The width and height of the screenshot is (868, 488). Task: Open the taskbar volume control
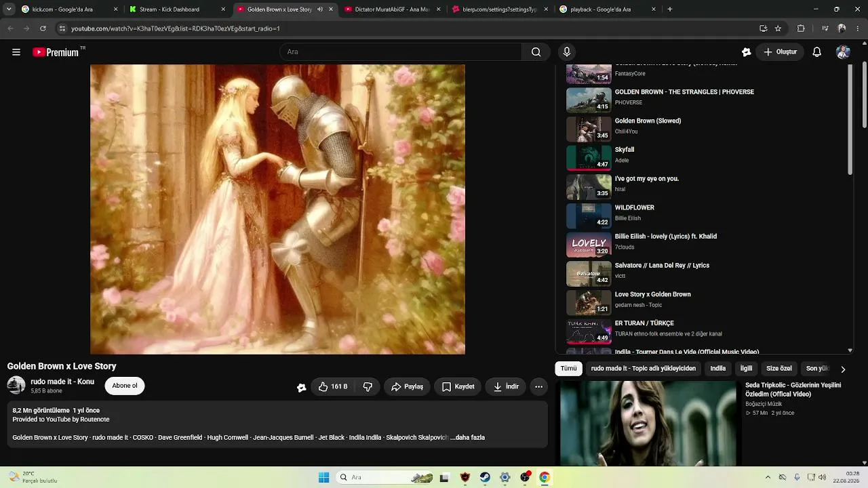pos(823,478)
